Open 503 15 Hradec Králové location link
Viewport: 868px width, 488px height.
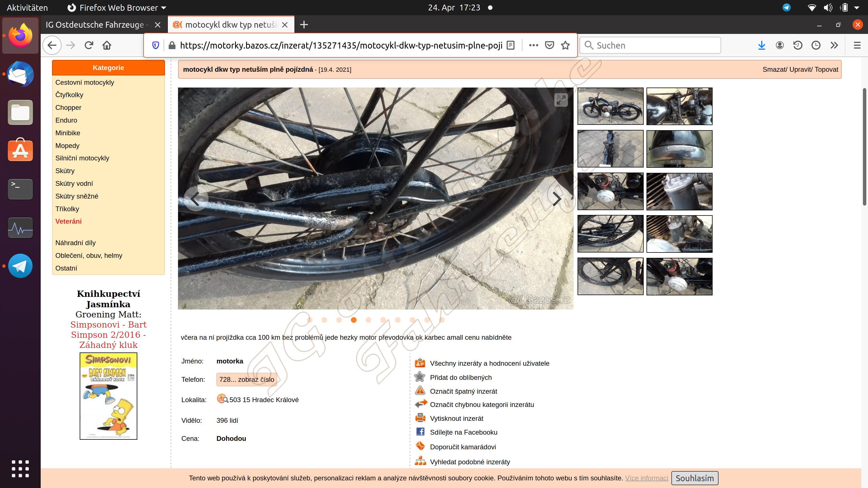(264, 400)
